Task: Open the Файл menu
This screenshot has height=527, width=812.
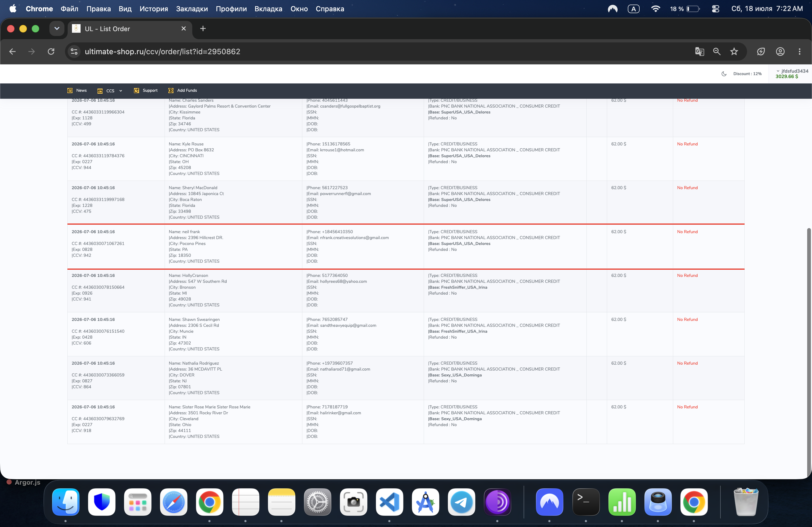Action: (70, 9)
